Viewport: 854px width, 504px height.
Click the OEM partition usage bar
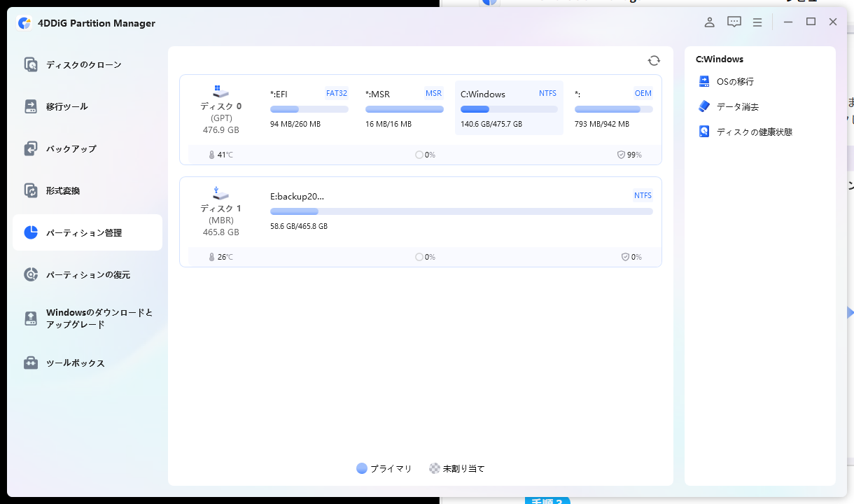coord(614,109)
